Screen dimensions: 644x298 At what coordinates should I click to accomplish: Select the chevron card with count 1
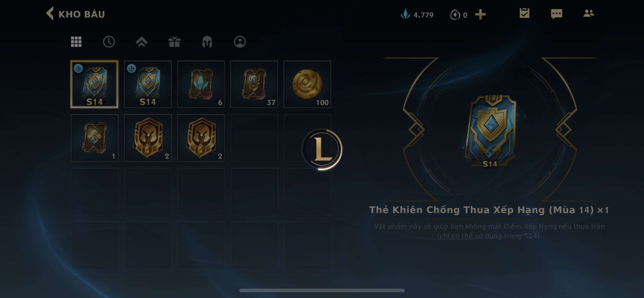pyautogui.click(x=94, y=138)
